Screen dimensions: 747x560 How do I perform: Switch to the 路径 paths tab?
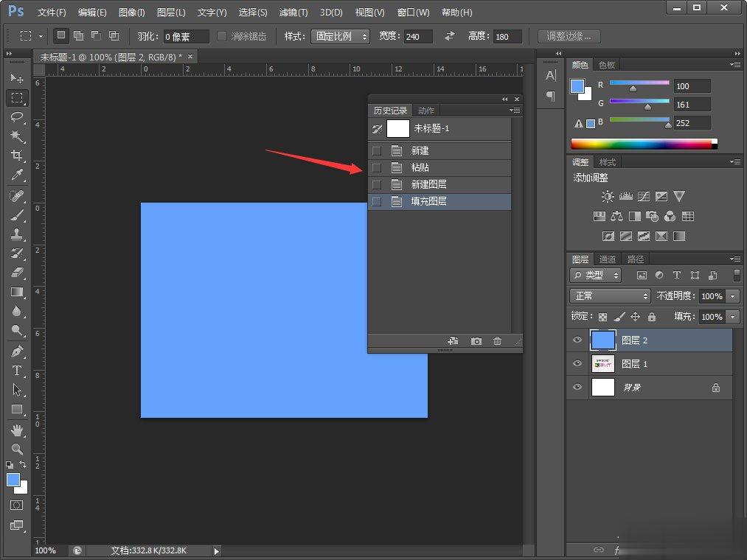[x=636, y=259]
